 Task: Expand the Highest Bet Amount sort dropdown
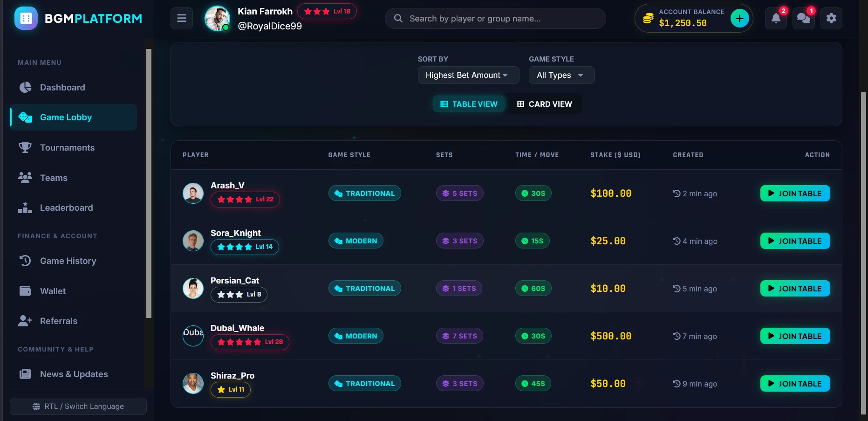coord(468,75)
